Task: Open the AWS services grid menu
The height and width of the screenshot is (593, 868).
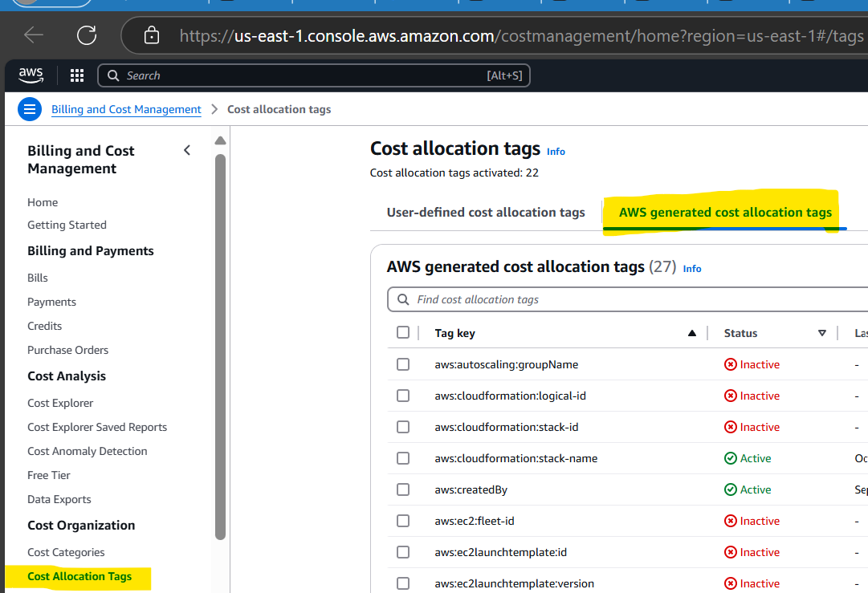Action: [77, 75]
